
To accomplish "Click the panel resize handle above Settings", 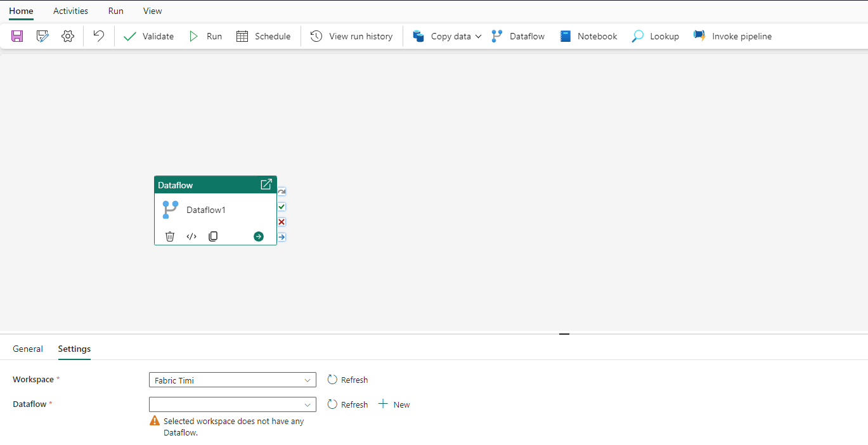I will 564,333.
